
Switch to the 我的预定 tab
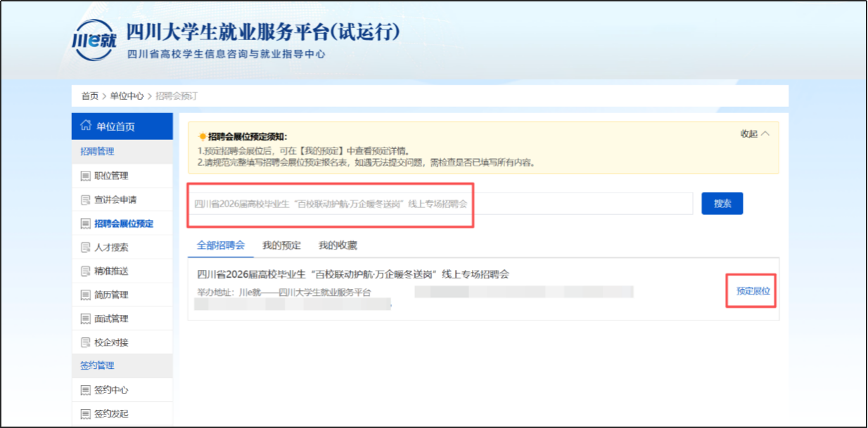pos(281,245)
